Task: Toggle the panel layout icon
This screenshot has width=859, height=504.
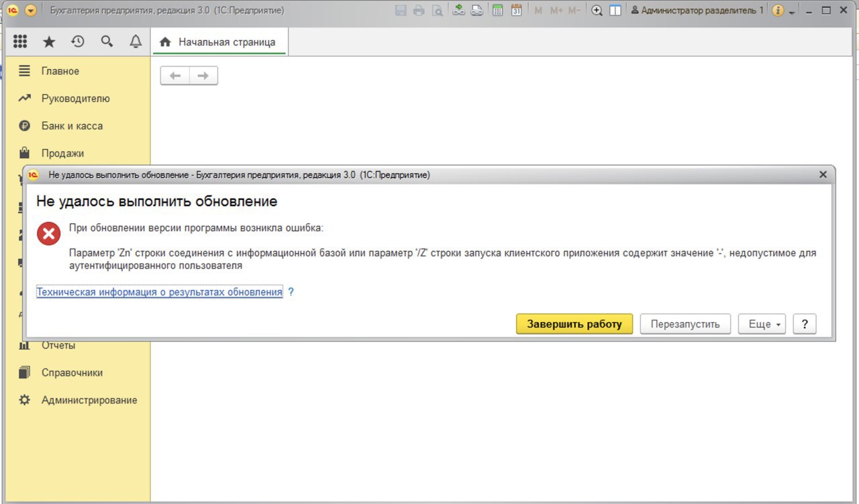Action: [x=615, y=11]
